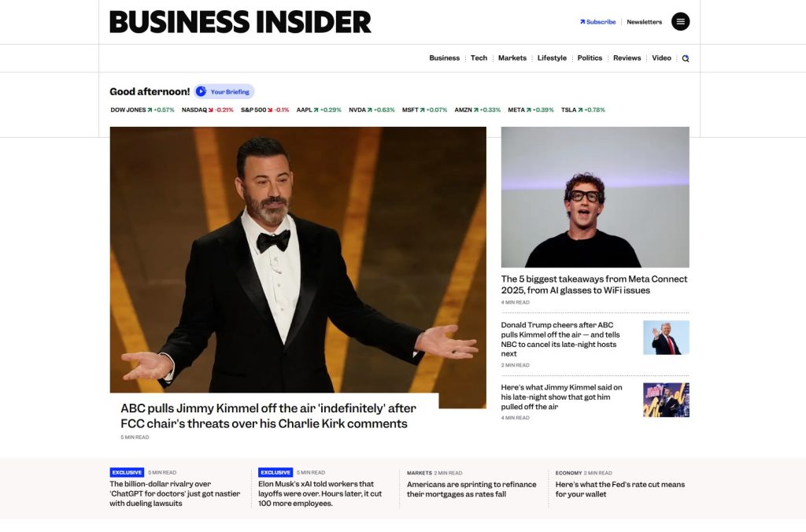This screenshot has height=532, width=806.
Task: Open the Lifestyle section
Action: click(x=552, y=58)
